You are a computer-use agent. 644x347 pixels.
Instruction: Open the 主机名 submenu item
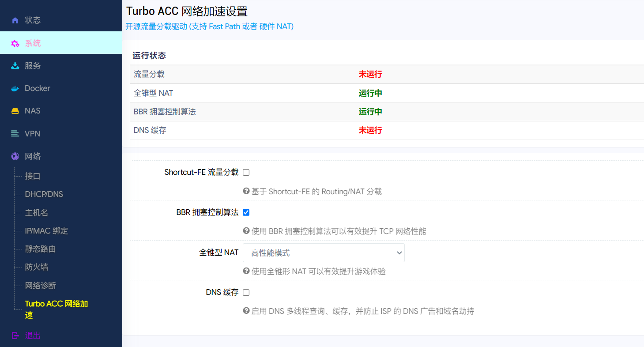point(37,213)
